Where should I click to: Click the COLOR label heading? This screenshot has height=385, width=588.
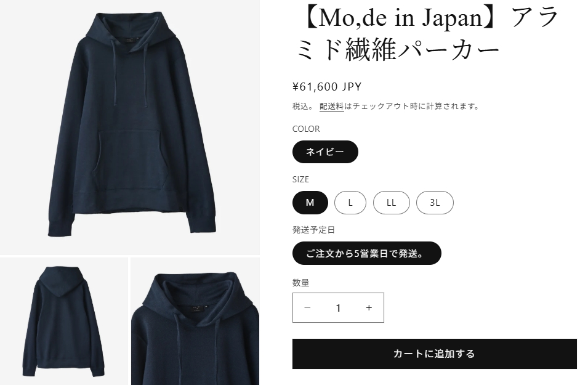coord(306,129)
